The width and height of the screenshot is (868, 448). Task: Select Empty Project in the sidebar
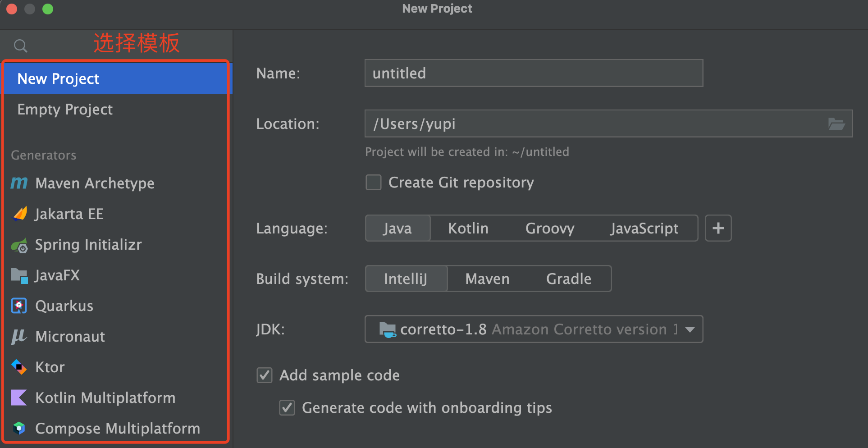click(x=65, y=110)
